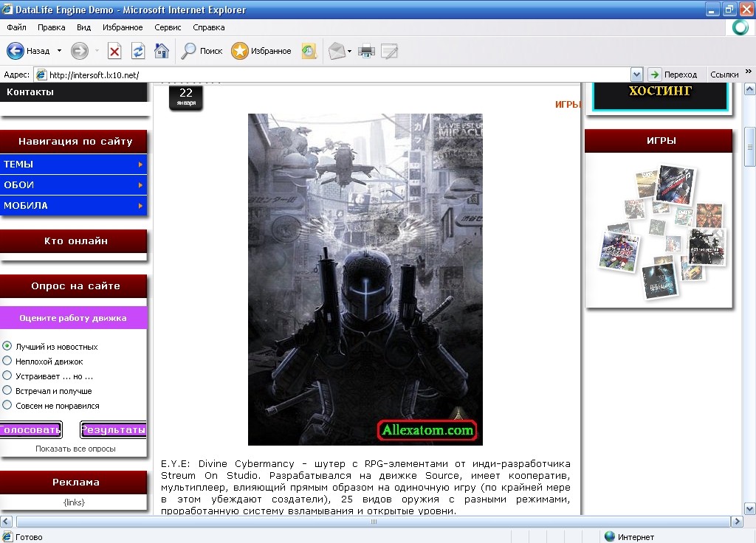The image size is (756, 543).
Task: Refresh the page with the Refresh icon
Action: (138, 51)
